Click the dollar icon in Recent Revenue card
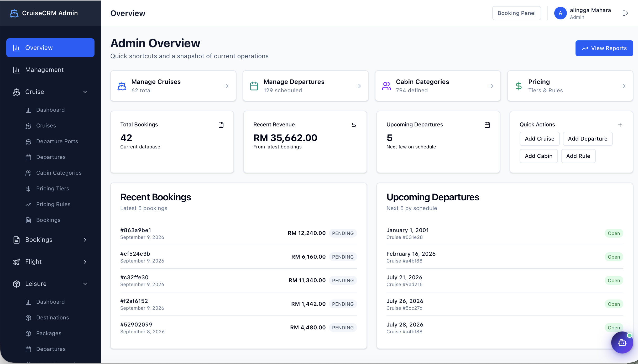The width and height of the screenshot is (638, 364). (x=354, y=125)
